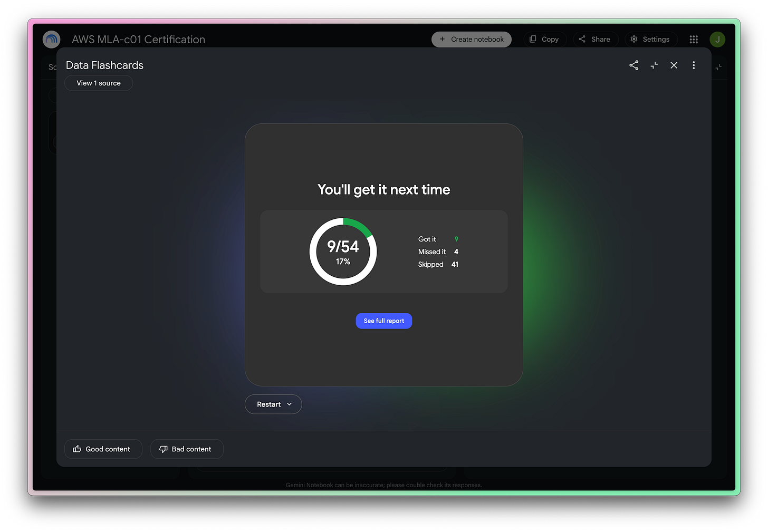Click the background panel collapse icon behind dialog
768x532 pixels.
click(719, 67)
